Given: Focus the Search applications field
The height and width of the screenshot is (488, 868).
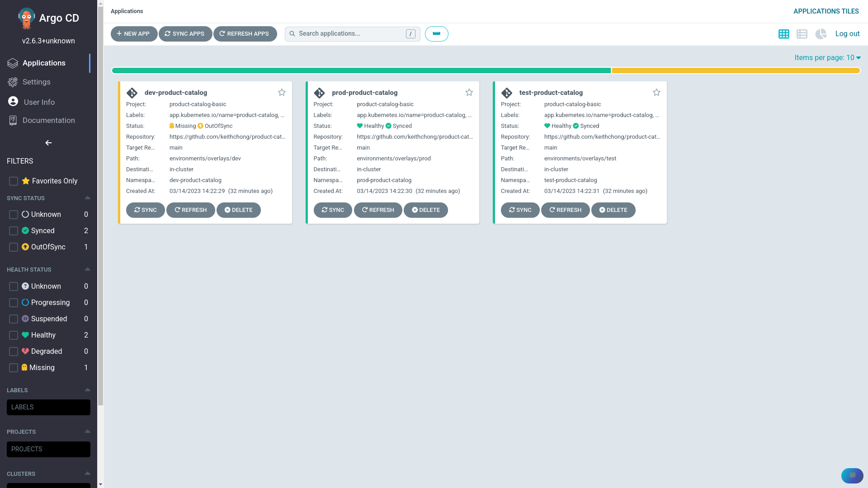Looking at the screenshot, I should click(x=350, y=34).
